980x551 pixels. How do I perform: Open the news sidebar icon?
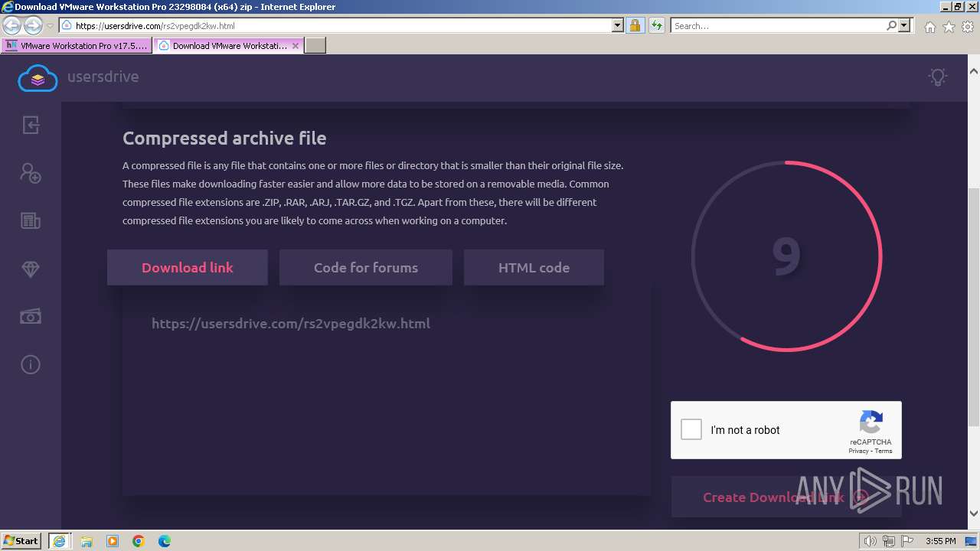point(31,221)
